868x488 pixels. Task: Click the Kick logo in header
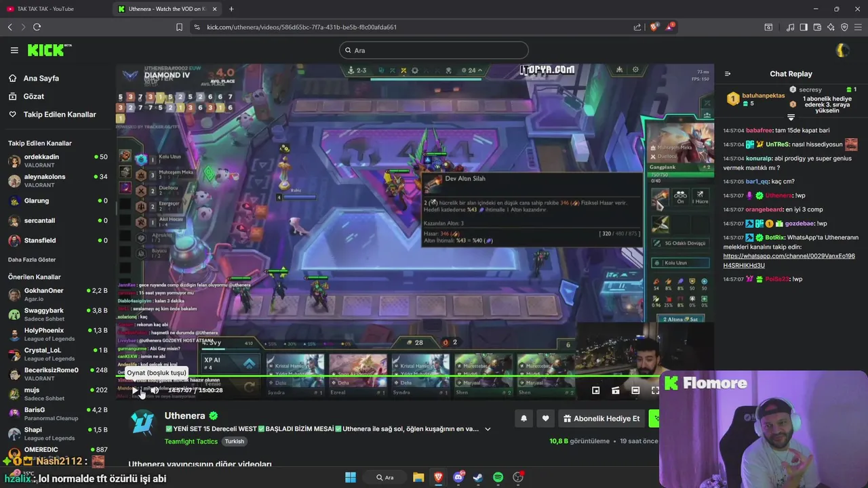[x=49, y=50]
